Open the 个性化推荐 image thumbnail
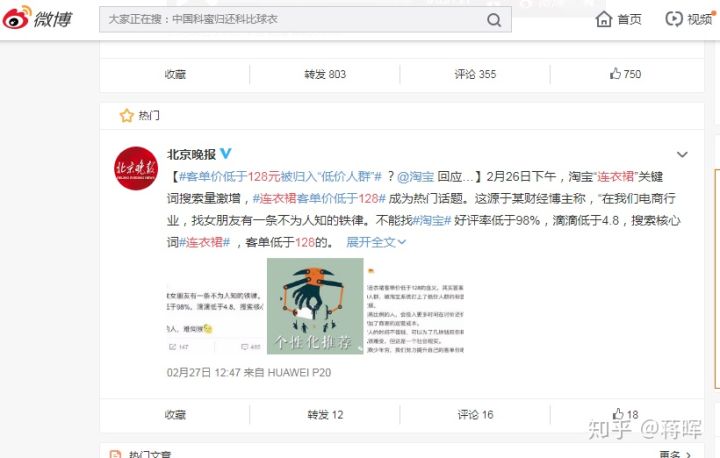This screenshot has height=458, width=720. pos(315,306)
